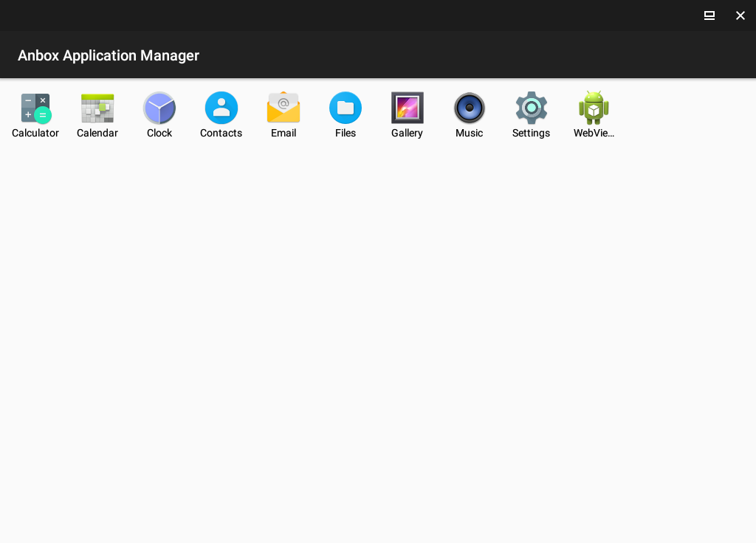The width and height of the screenshot is (756, 543).
Task: Open the Calculator app icon
Action: tap(35, 108)
